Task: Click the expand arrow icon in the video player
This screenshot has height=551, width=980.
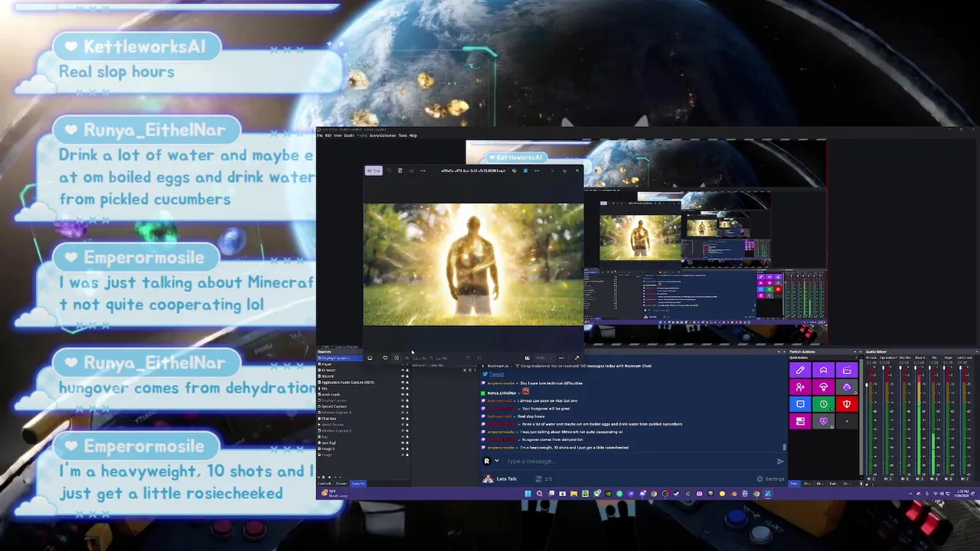Action: [577, 358]
